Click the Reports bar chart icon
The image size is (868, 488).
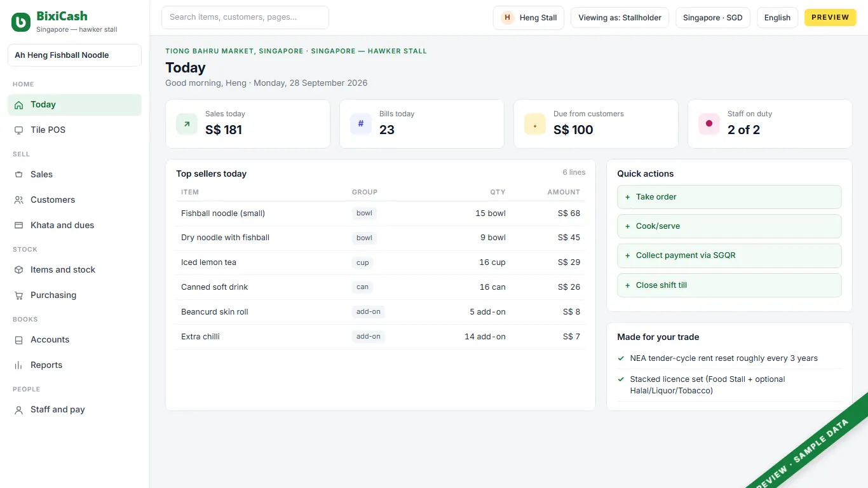pyautogui.click(x=18, y=365)
